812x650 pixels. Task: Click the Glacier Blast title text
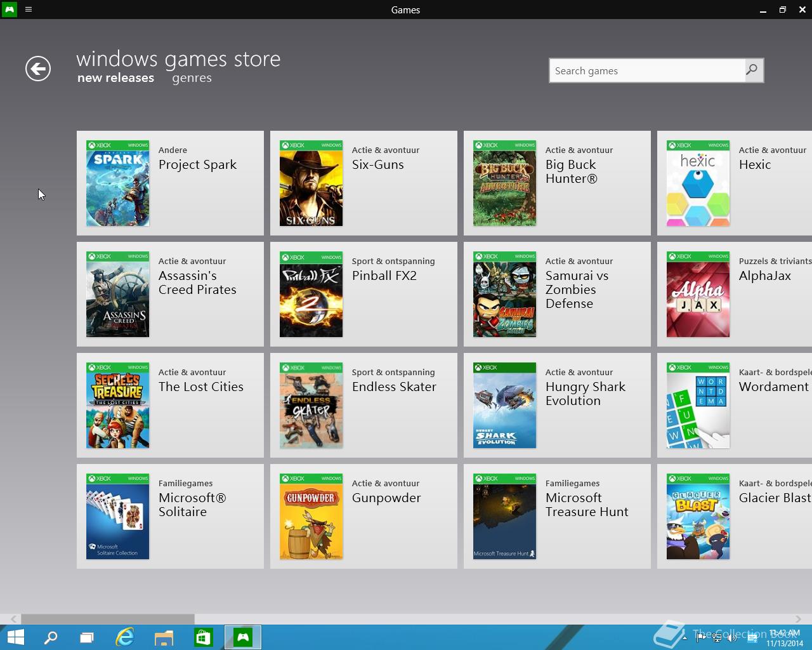pyautogui.click(x=775, y=498)
